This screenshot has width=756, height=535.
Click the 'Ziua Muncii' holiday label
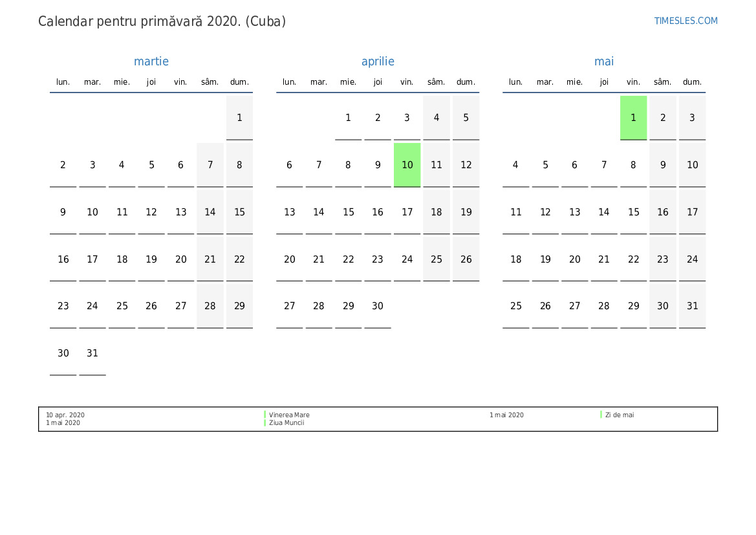pos(286,423)
